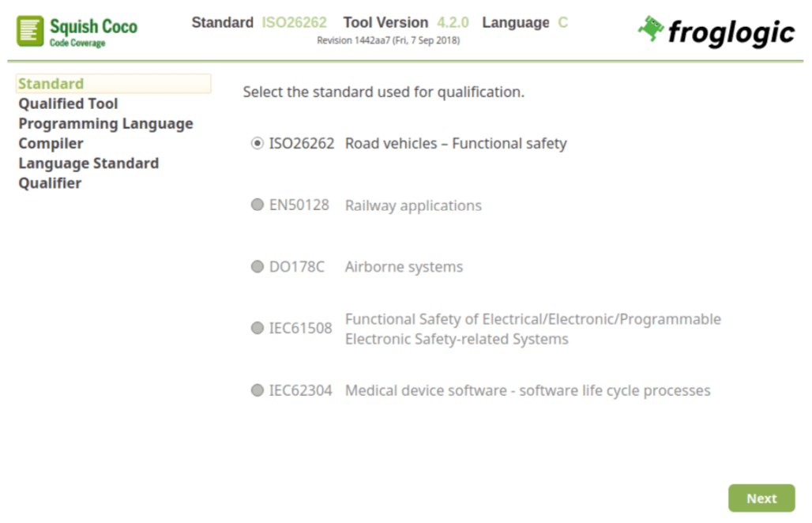Click Tool Version 4.2.0 in header

coord(454,23)
